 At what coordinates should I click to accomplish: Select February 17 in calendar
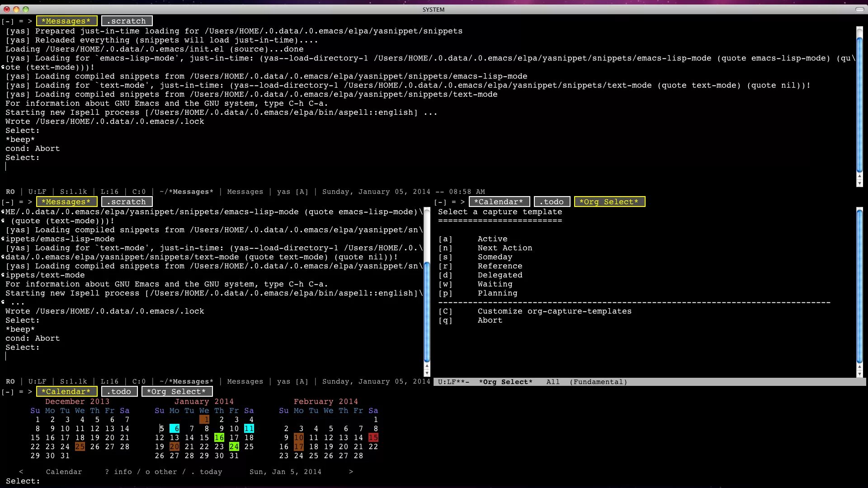click(299, 446)
